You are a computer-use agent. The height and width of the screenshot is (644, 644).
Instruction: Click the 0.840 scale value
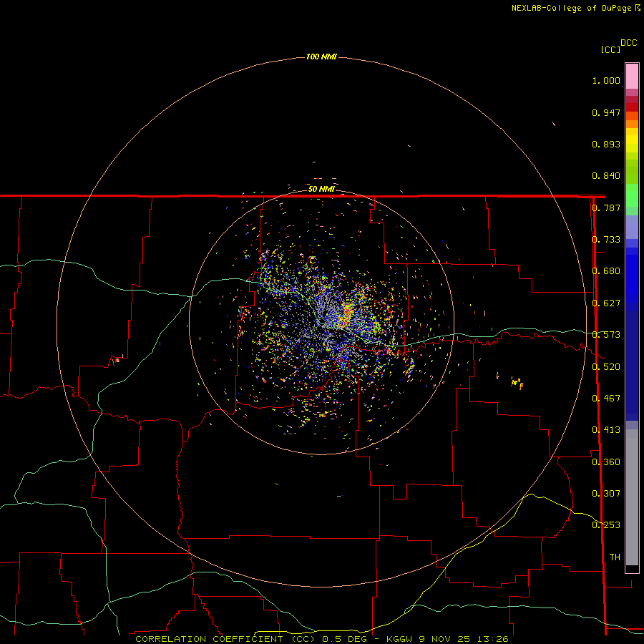pos(606,176)
